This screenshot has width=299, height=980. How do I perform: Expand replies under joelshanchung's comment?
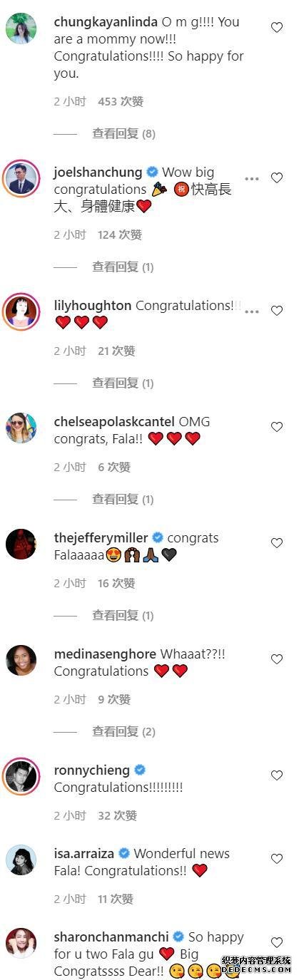click(123, 267)
